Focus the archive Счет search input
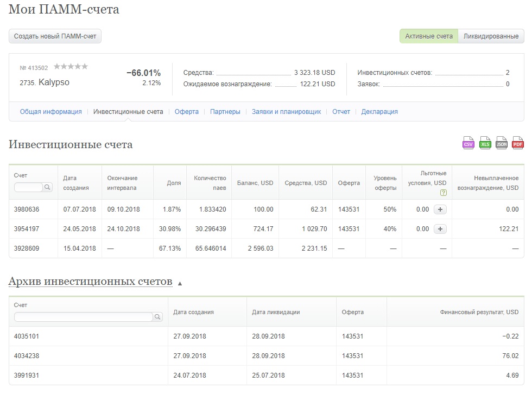The width and height of the screenshot is (532, 395). point(84,317)
